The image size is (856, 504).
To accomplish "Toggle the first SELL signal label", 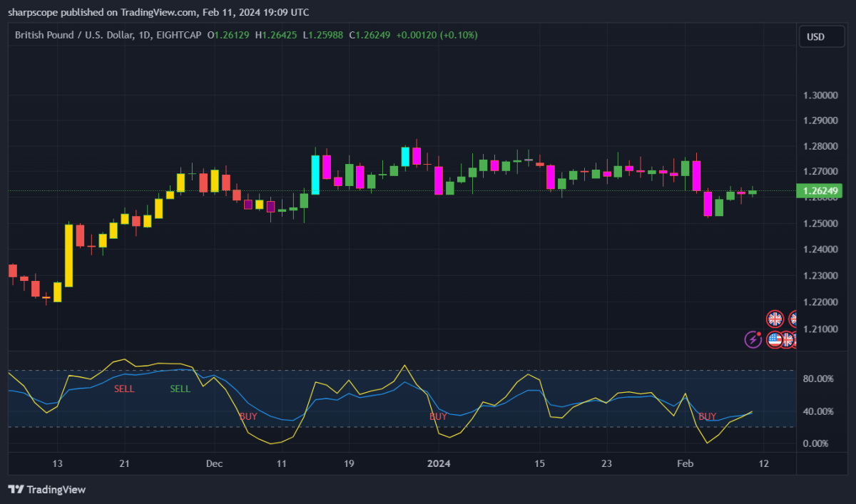I will click(x=124, y=389).
